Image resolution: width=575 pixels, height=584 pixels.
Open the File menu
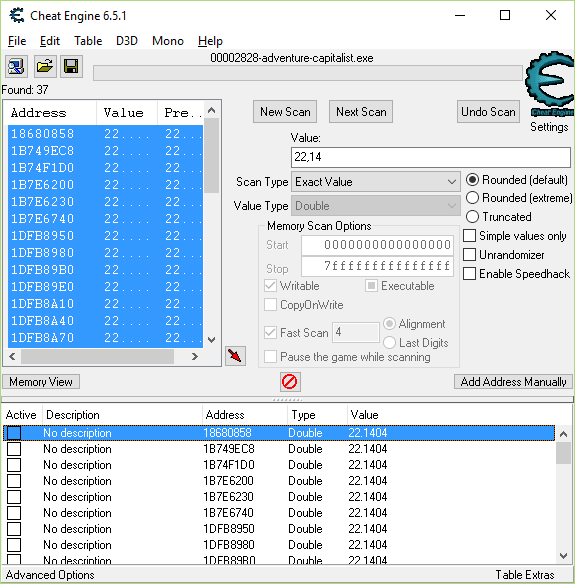(x=17, y=41)
